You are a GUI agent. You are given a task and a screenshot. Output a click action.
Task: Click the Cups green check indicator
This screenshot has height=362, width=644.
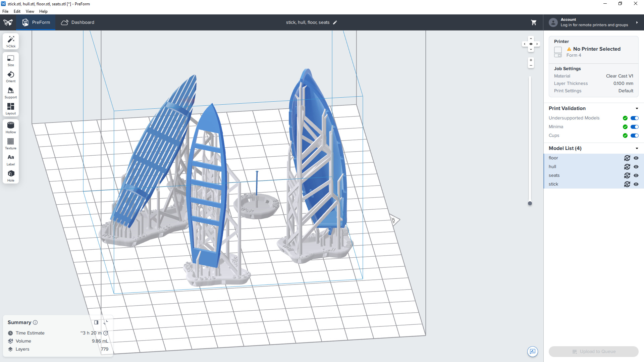[x=625, y=136]
